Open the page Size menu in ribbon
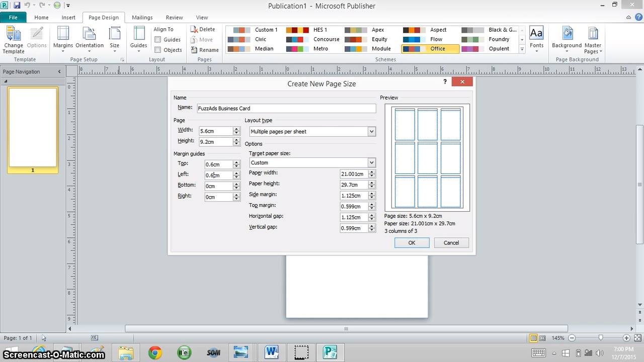Image resolution: width=644 pixels, height=362 pixels. (x=115, y=40)
